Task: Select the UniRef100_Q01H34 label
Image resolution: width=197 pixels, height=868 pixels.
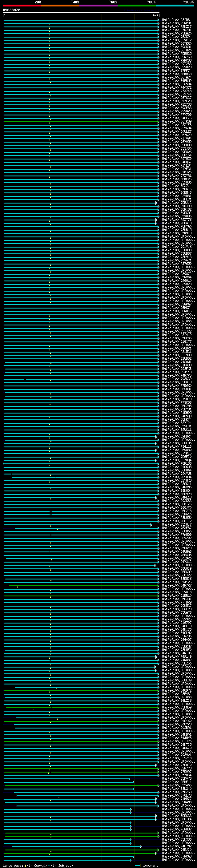Action: (x=177, y=477)
